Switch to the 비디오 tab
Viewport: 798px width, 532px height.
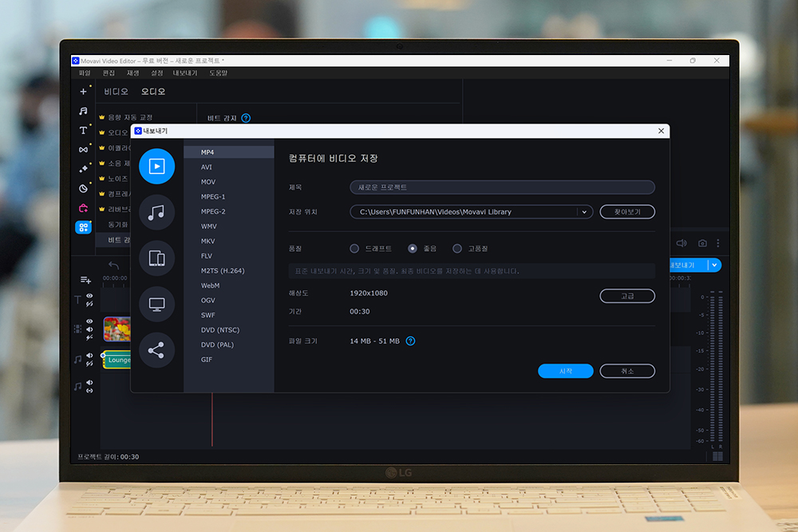click(x=116, y=92)
